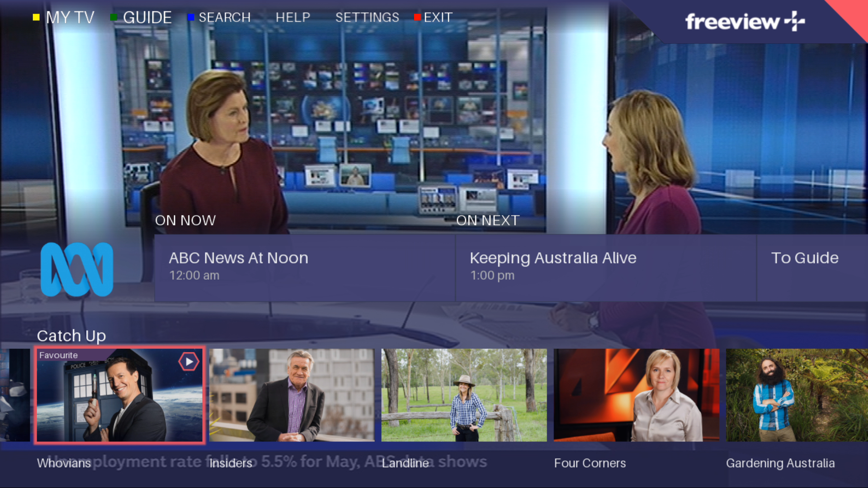Viewport: 868px width, 488px height.
Task: Click the red square beside EXIT
Action: (x=417, y=18)
